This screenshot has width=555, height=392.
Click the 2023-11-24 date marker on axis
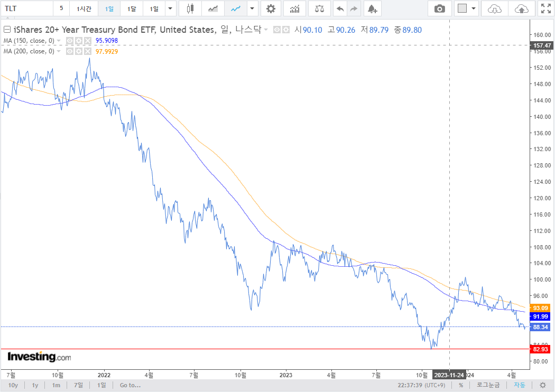(x=449, y=375)
